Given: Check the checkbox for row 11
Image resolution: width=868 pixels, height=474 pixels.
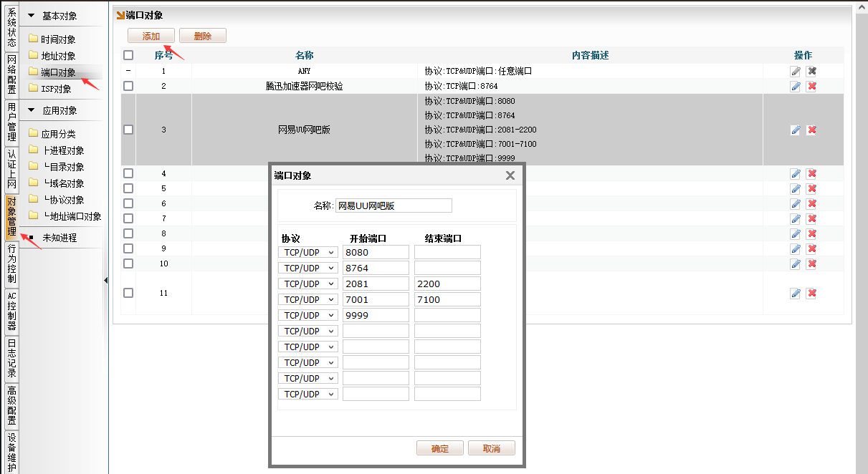Looking at the screenshot, I should [128, 293].
